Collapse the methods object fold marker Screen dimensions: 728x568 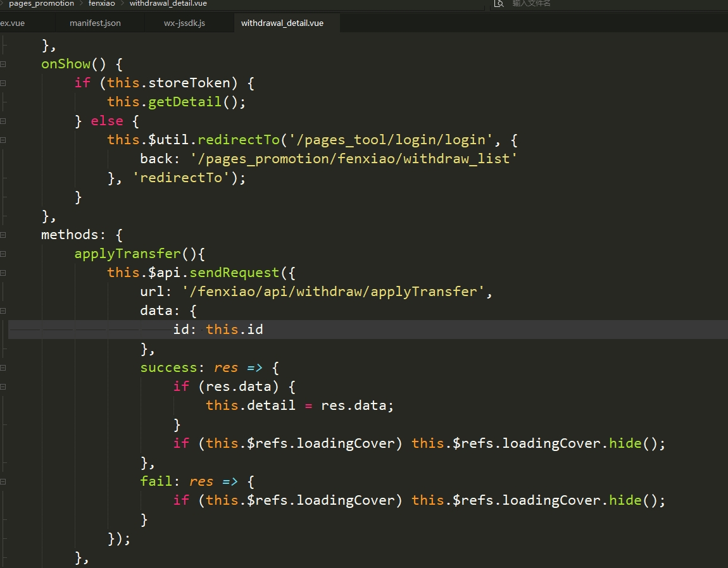(4, 235)
